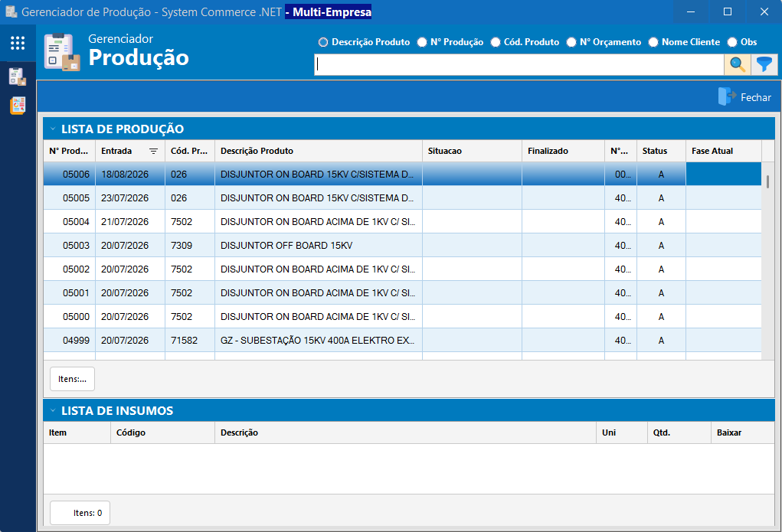Viewport: 782px width, 532px height.
Task: Click the production list vertical scrollbar
Action: 767,181
